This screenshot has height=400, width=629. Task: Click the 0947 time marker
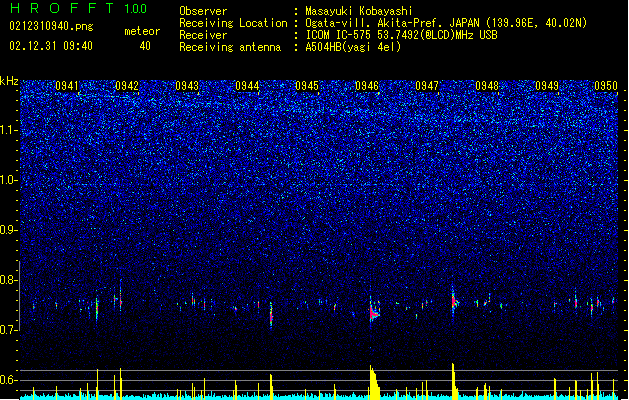427,86
